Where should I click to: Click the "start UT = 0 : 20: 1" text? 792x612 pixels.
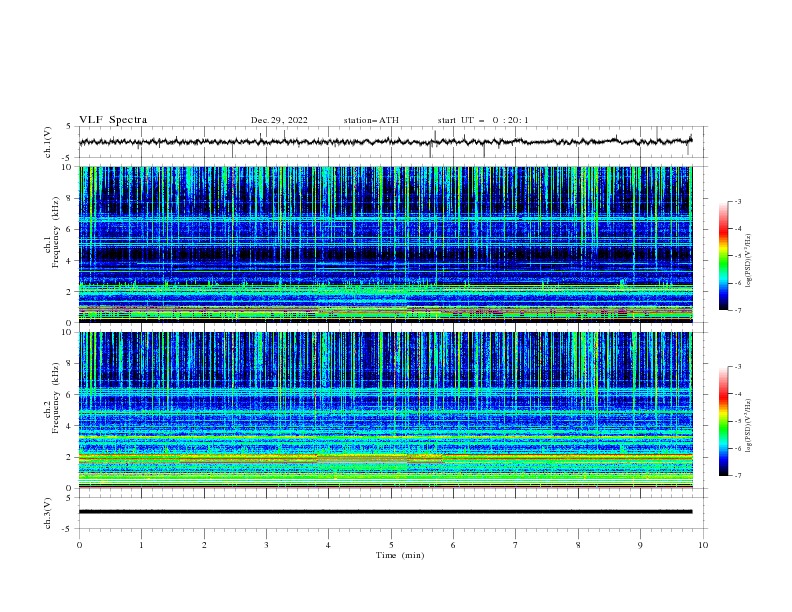483,120
